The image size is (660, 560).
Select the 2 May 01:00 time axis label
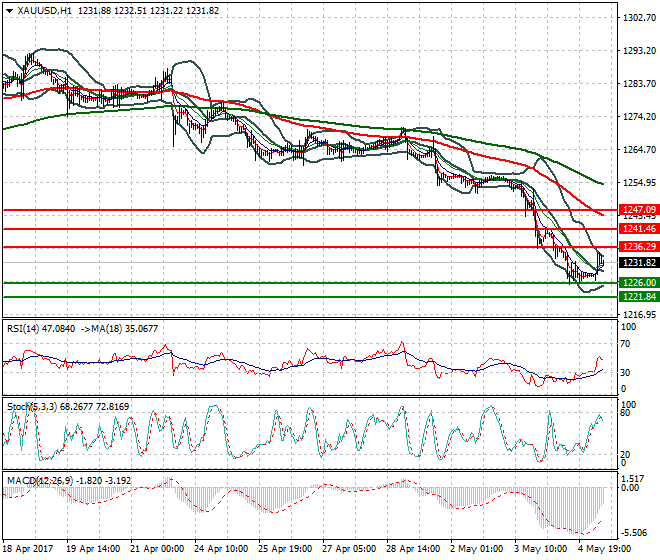pyautogui.click(x=476, y=549)
